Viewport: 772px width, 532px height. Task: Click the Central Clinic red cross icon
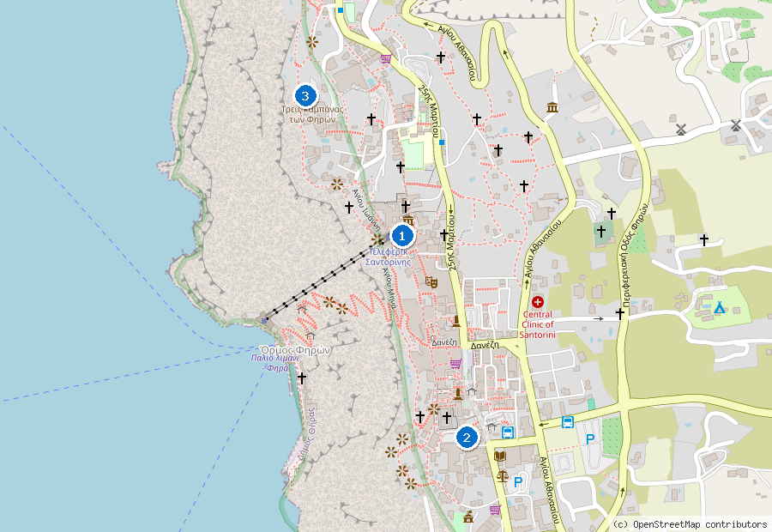pyautogui.click(x=537, y=301)
